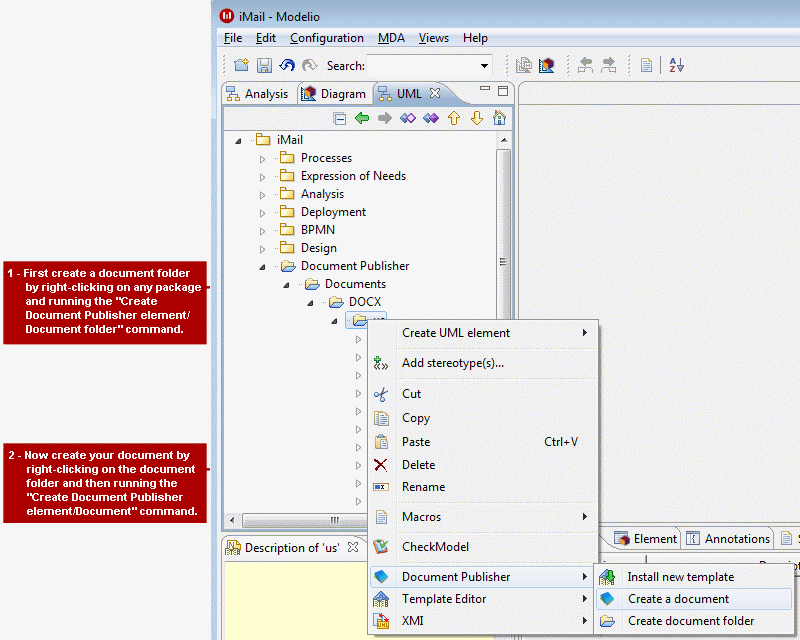The height and width of the screenshot is (640, 800).
Task: Click the Template Editor menu icon
Action: point(381,599)
